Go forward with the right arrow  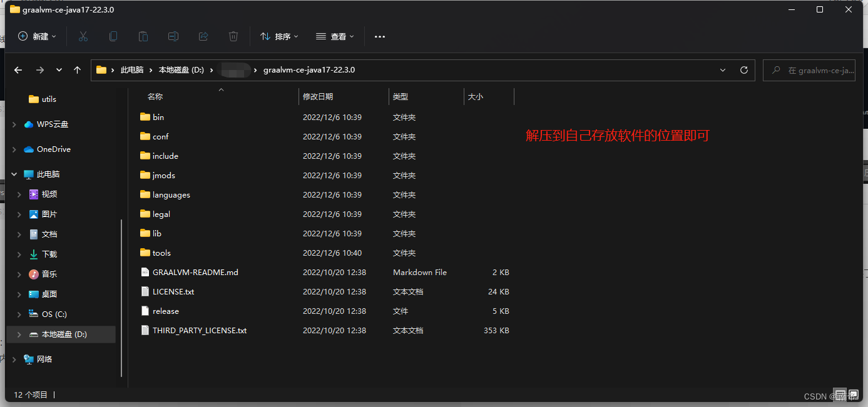[x=40, y=70]
